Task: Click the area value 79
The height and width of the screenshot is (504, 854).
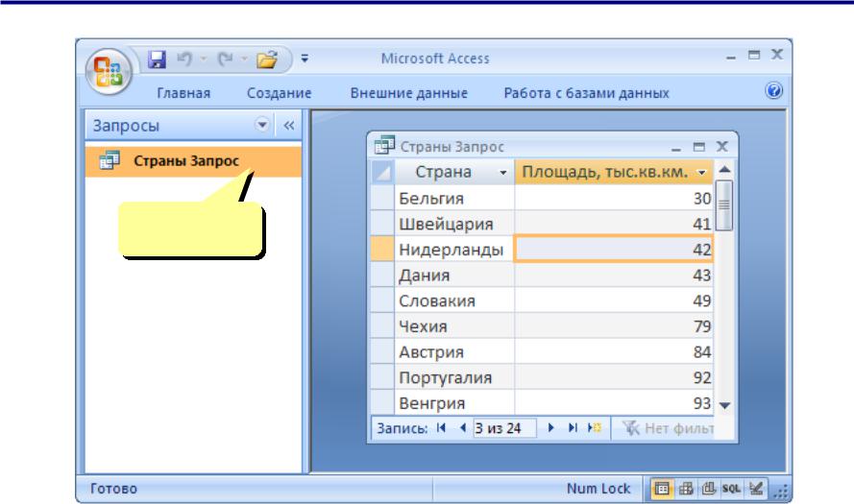Action: (x=614, y=326)
